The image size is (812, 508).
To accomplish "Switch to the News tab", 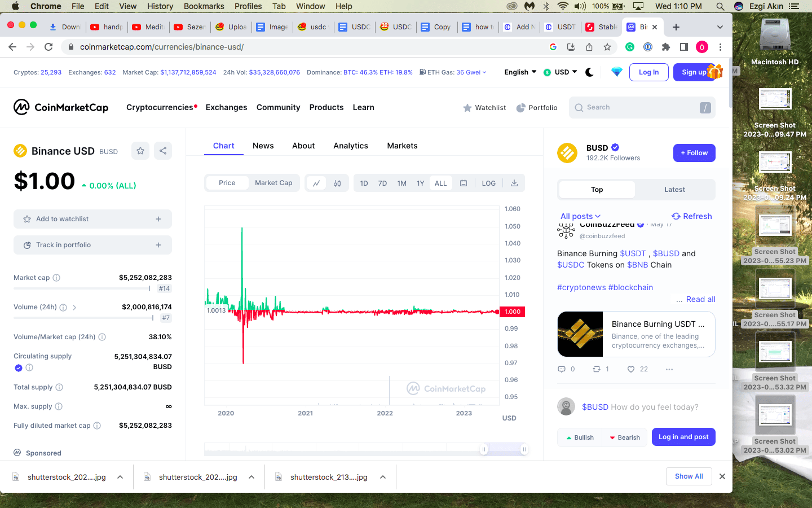I will click(x=263, y=146).
